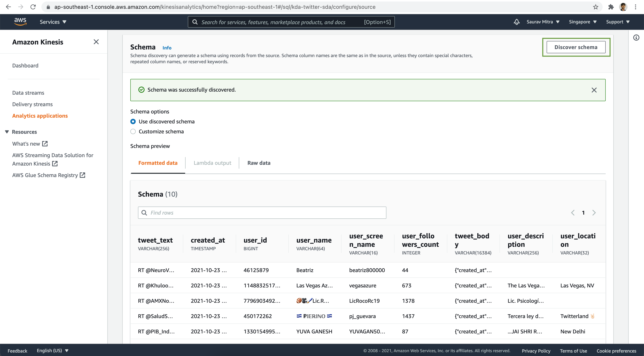Click the Formatted data tab
This screenshot has height=356, width=644.
click(158, 163)
